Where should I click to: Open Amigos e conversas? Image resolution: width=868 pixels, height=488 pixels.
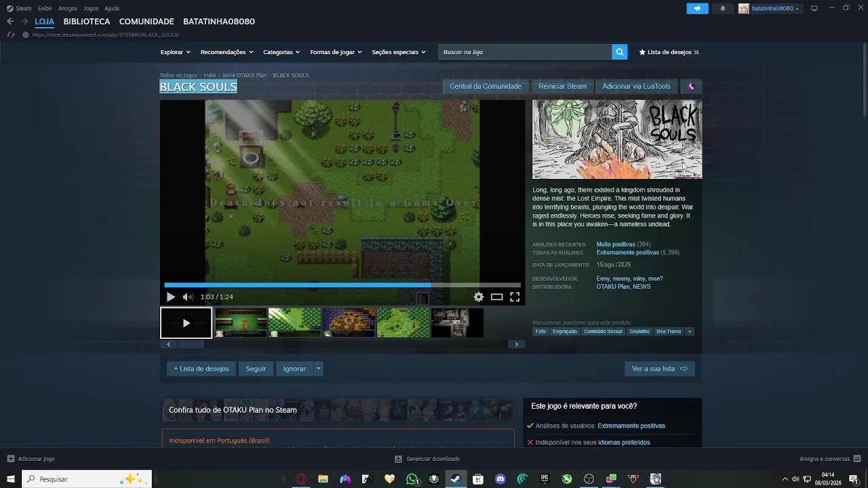830,459
